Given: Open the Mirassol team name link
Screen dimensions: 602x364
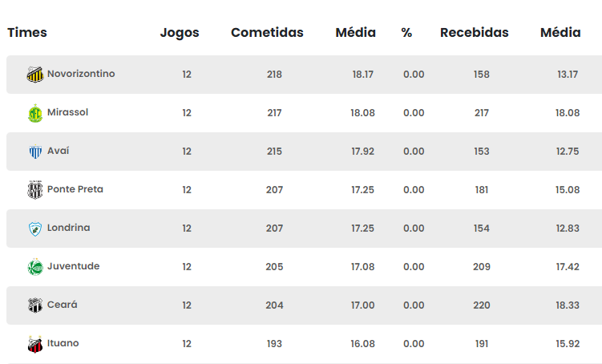Looking at the screenshot, I should [x=67, y=112].
